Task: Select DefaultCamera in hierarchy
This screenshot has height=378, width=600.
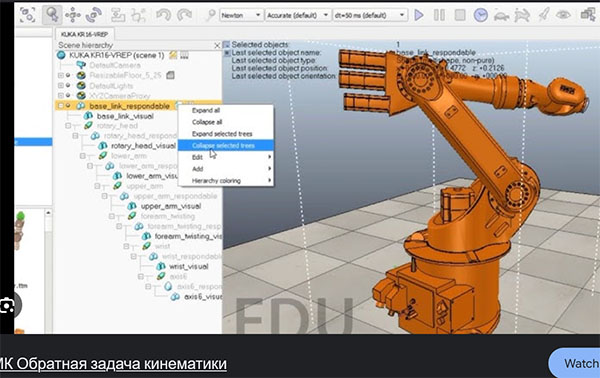Action: tap(115, 65)
